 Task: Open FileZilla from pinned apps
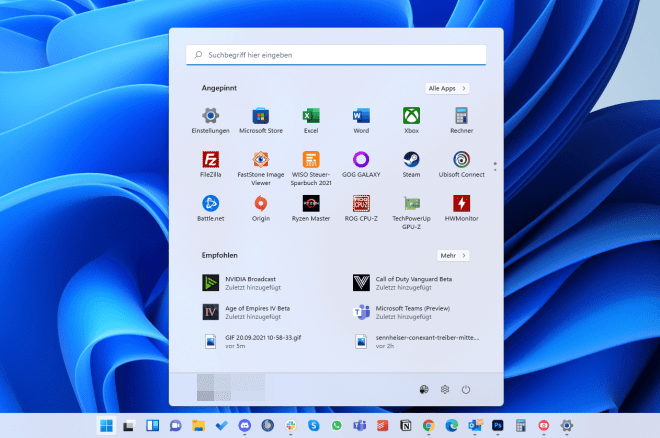210,160
